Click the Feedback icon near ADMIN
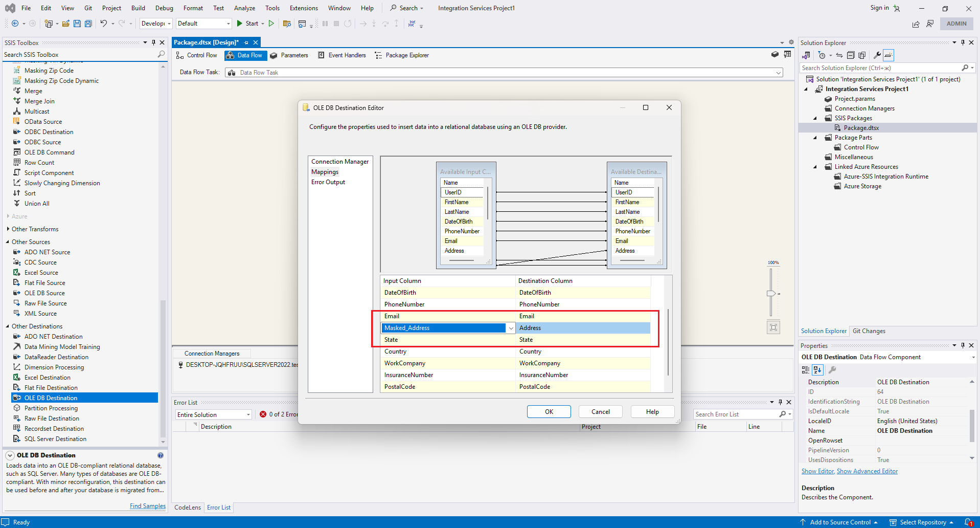 930,24
